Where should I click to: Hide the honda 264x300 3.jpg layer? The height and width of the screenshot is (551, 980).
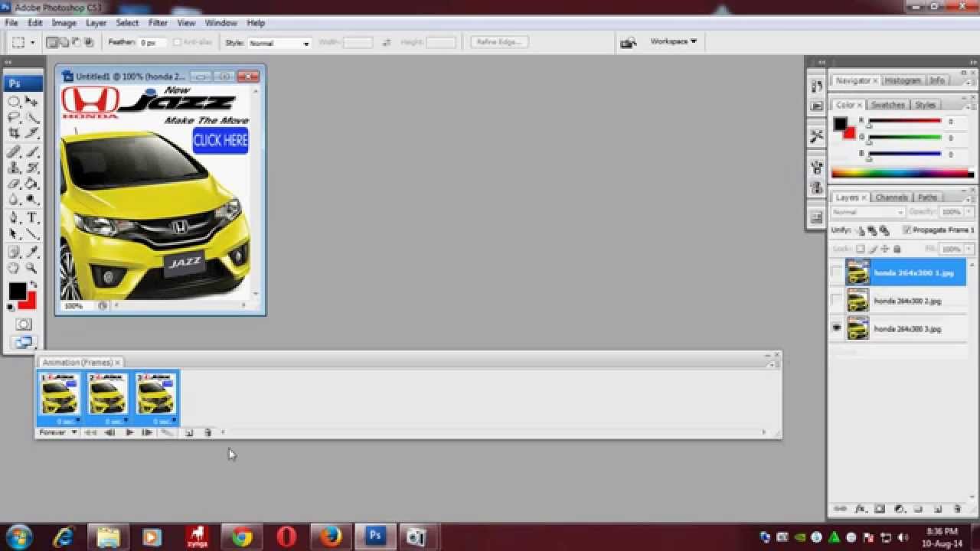(x=836, y=328)
